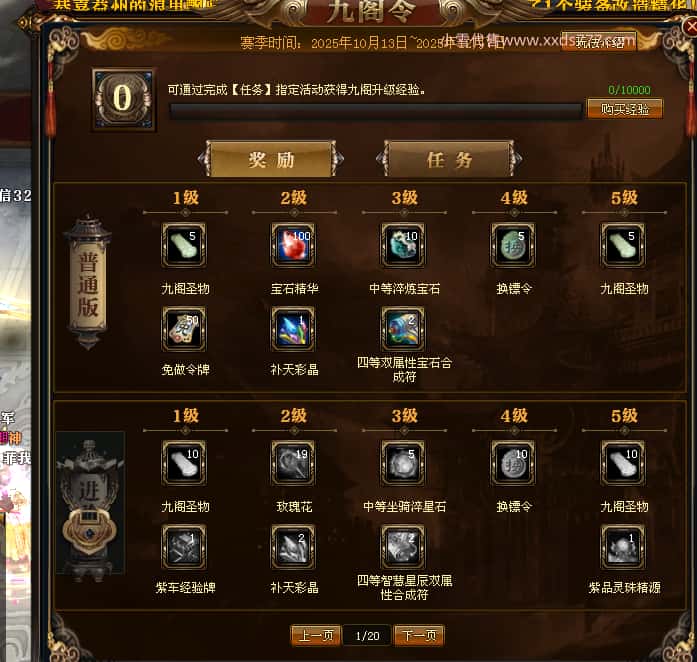This screenshot has height=662, width=697.
Task: Select 补天彩晶 icon in the 普通版 row
Action: (x=293, y=329)
